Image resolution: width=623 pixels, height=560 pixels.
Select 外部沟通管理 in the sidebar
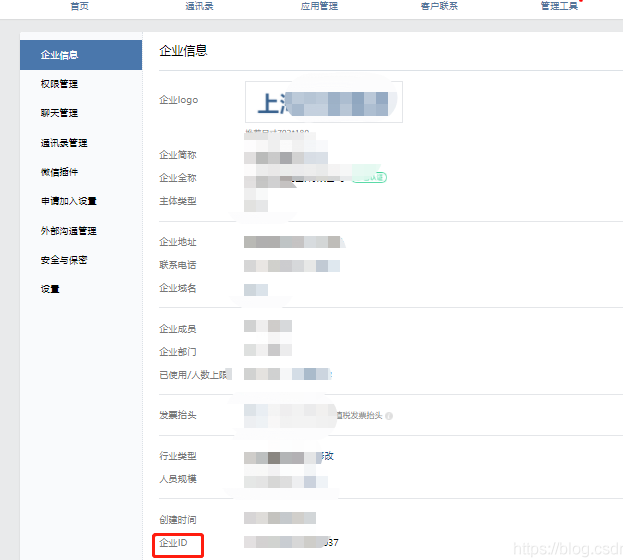69,231
